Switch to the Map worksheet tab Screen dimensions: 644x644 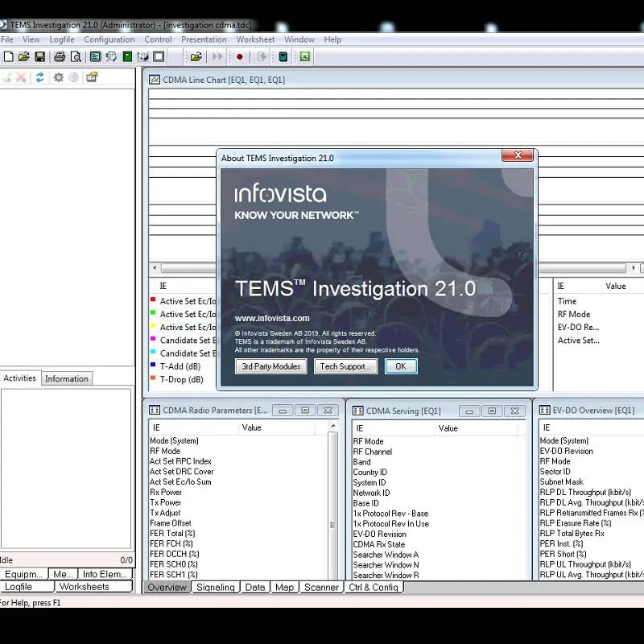[284, 588]
